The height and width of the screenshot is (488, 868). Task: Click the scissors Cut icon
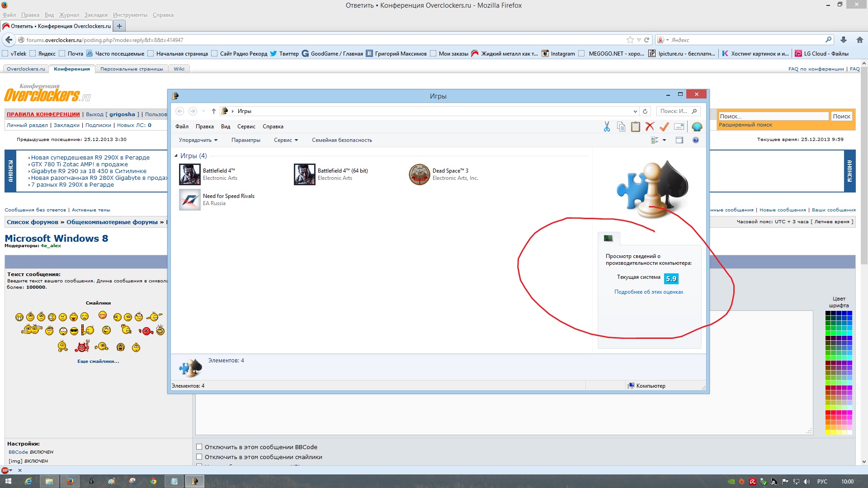[x=607, y=127]
